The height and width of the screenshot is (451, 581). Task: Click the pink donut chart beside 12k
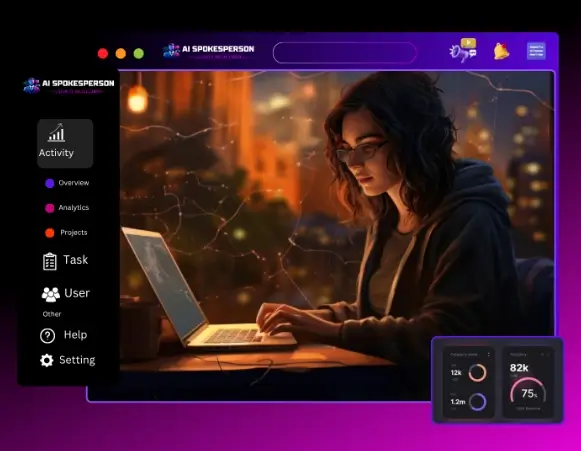coord(477,373)
